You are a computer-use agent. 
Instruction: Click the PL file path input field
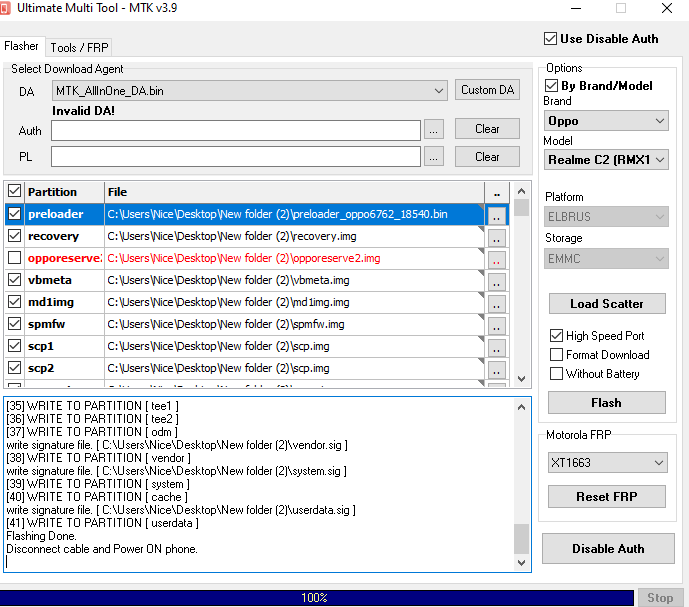tap(236, 157)
